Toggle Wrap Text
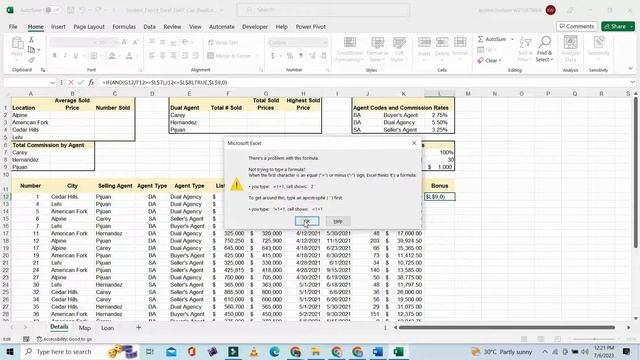This screenshot has width=640, height=360. (223, 42)
